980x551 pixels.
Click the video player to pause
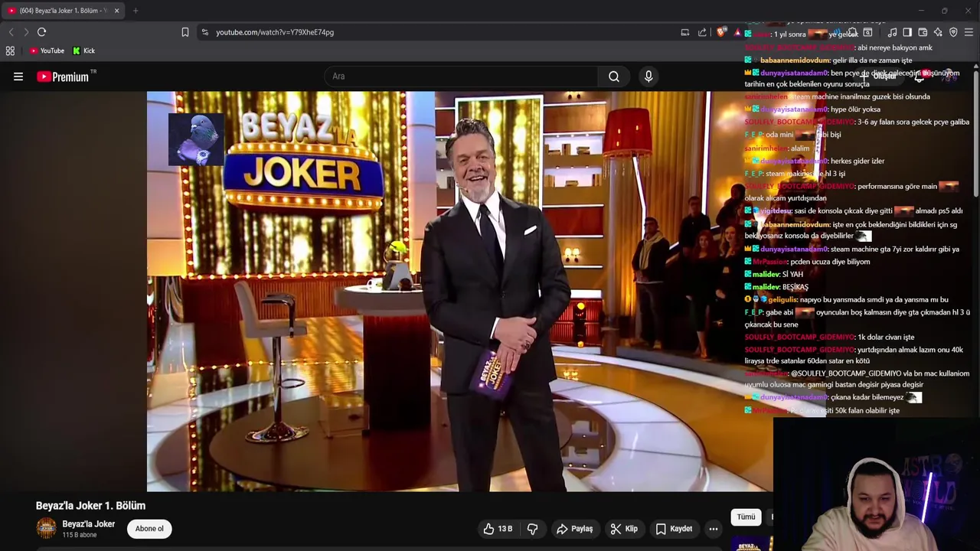pos(459,291)
